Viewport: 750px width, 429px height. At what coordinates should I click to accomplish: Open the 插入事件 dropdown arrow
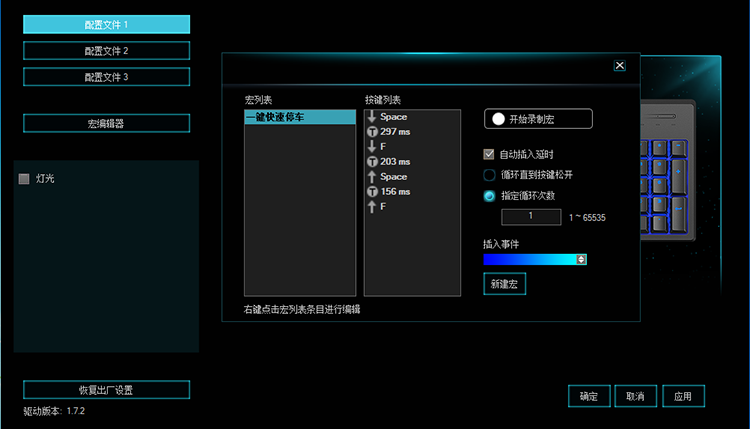(581, 259)
